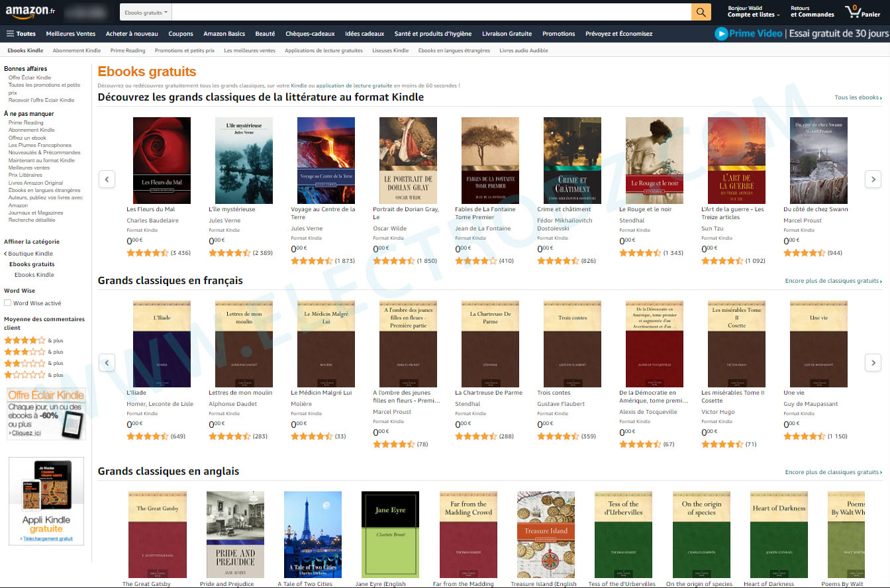
Task: Click Recherche détaillée sidebar link
Action: 32,220
